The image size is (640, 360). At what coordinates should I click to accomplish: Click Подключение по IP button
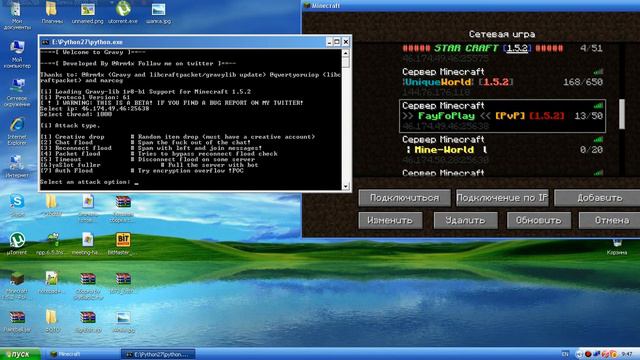pos(502,198)
